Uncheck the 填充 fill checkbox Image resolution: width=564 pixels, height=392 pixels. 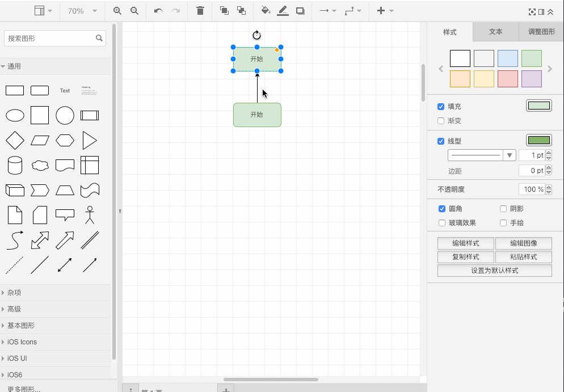tap(441, 107)
